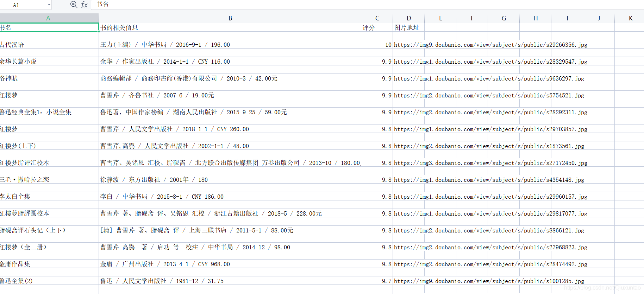Open the insert function fx button
Image resolution: width=644 pixels, height=294 pixels.
click(84, 5)
